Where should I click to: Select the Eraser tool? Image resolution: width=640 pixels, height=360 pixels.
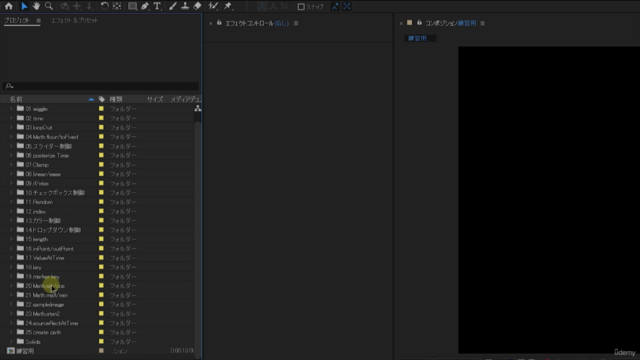pos(198,6)
